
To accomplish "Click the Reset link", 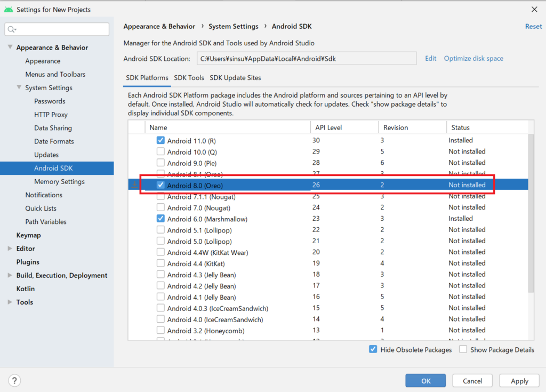I will coord(533,27).
